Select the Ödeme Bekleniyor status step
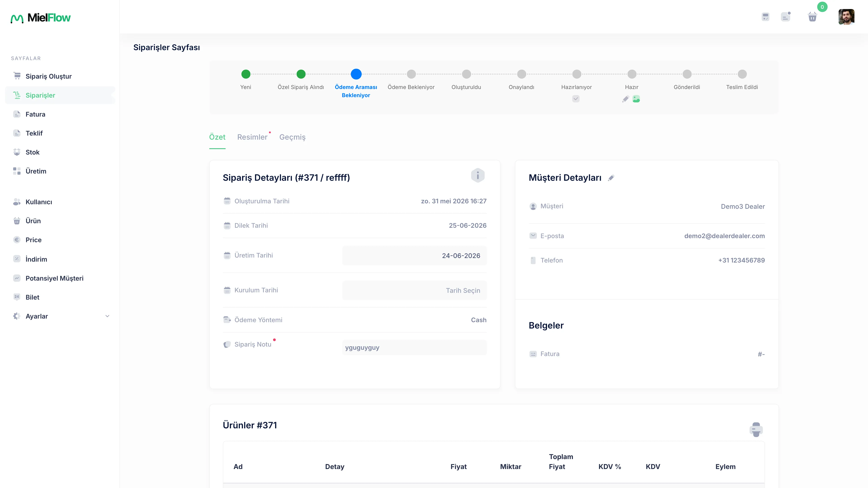The image size is (868, 488). (411, 74)
